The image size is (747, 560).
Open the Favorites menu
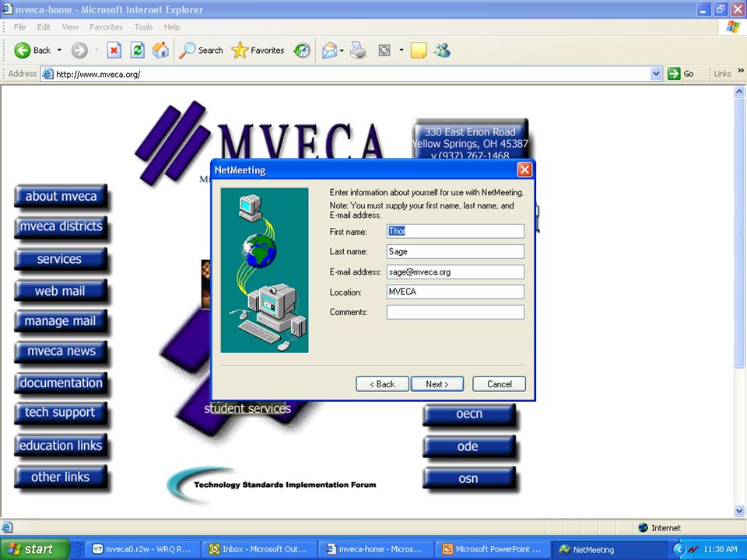[x=107, y=27]
